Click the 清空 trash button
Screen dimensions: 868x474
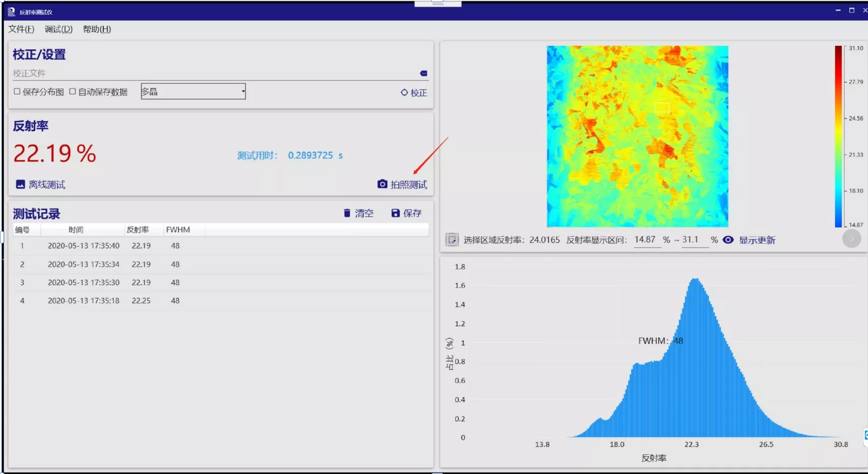point(358,213)
